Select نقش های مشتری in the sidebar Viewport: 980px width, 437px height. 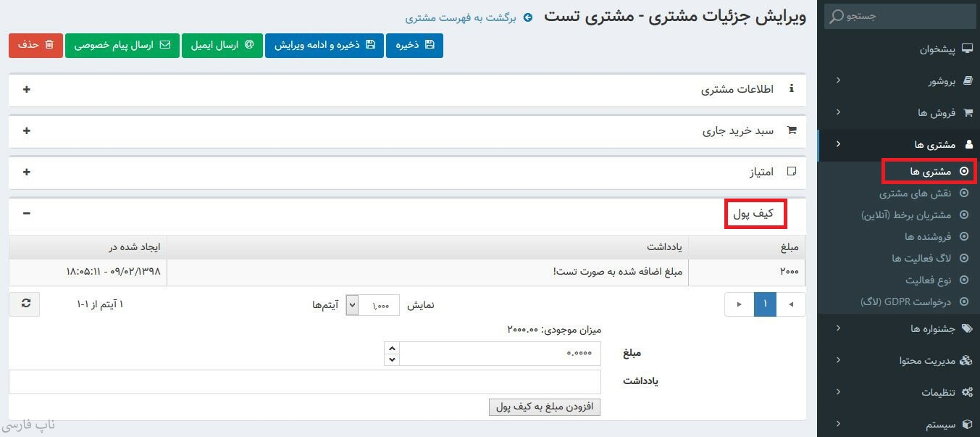click(918, 193)
